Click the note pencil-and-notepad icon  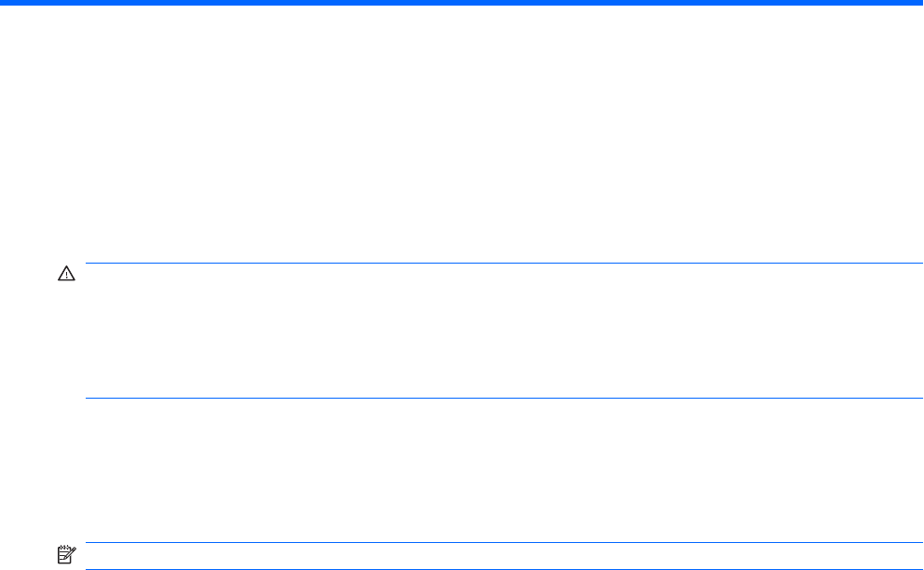tap(66, 556)
